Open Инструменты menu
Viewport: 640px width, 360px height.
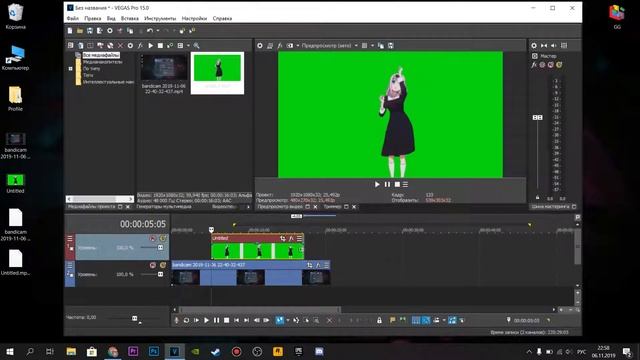click(x=160, y=18)
